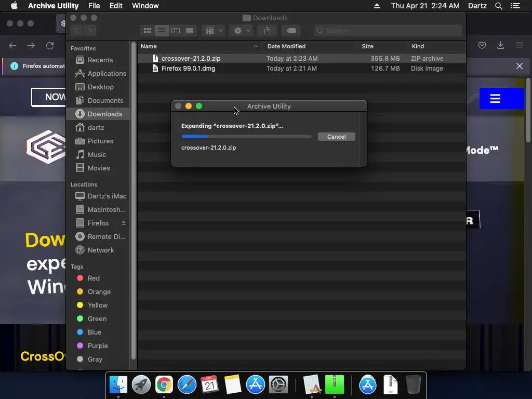The height and width of the screenshot is (399, 532).
Task: Open Notification Center from menu bar
Action: pyautogui.click(x=515, y=6)
